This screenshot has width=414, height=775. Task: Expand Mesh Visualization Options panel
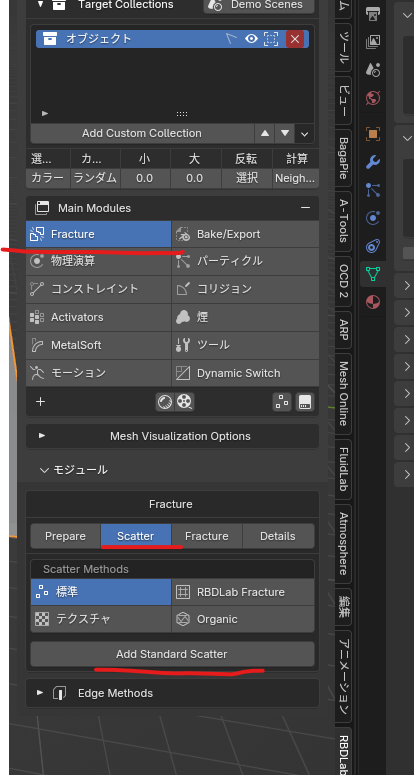pos(172,436)
